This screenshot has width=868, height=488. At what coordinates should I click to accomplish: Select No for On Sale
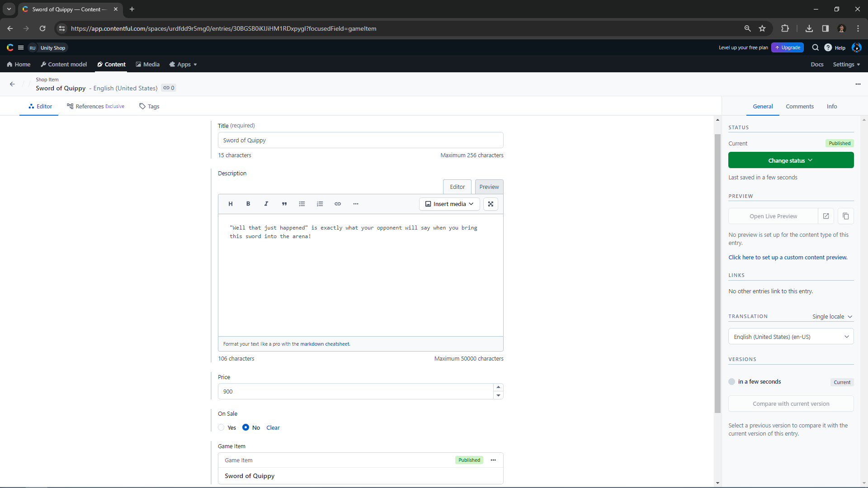coord(246,427)
